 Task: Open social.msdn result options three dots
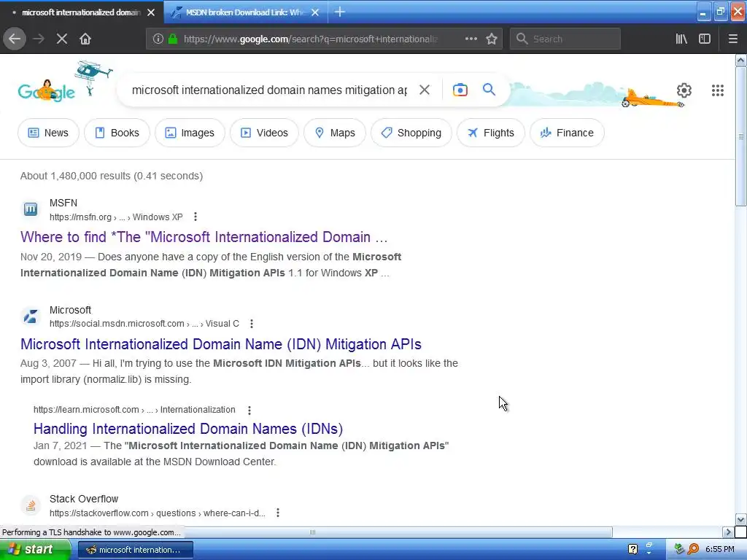pyautogui.click(x=252, y=324)
